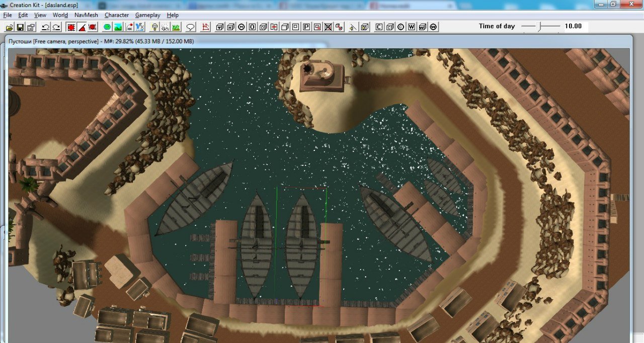
Task: Open the Landscape editing tool
Action: pos(107,27)
